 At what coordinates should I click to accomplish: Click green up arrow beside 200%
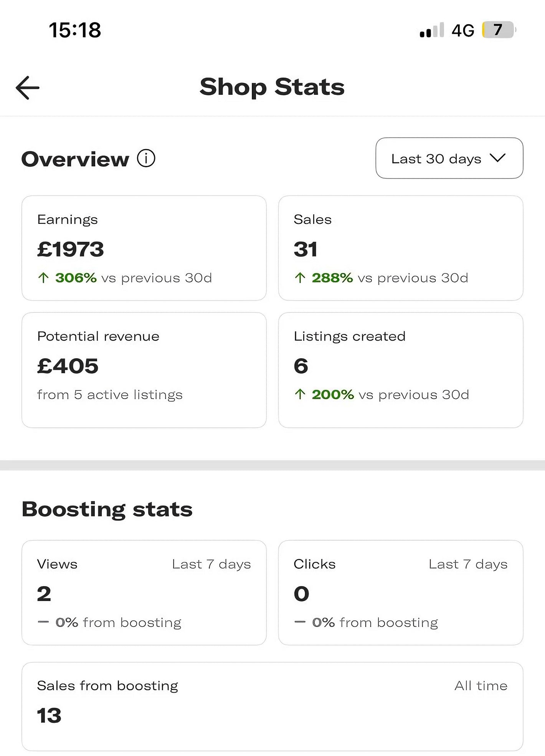300,394
